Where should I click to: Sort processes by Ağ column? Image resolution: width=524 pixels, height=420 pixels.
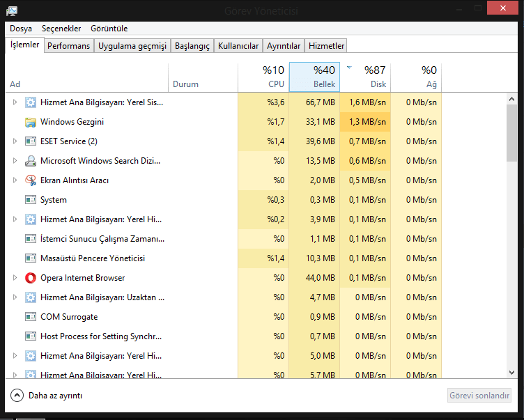pos(416,77)
